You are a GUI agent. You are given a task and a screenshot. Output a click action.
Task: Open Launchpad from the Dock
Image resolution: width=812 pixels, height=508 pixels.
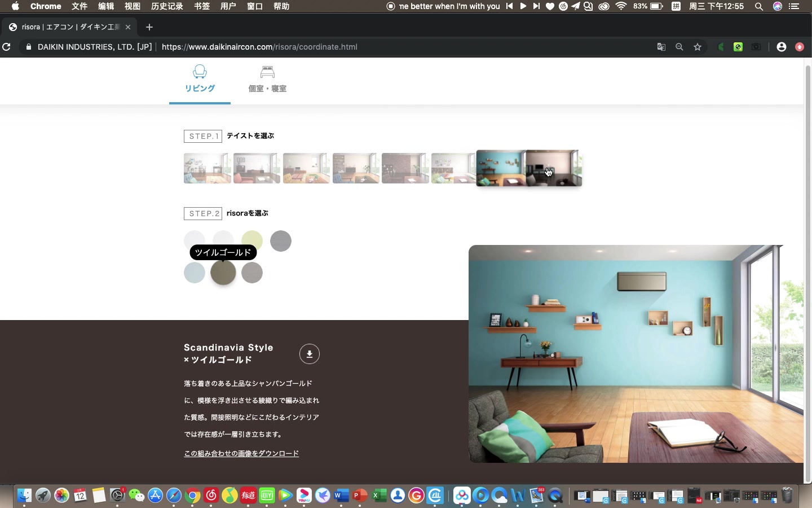(43, 496)
